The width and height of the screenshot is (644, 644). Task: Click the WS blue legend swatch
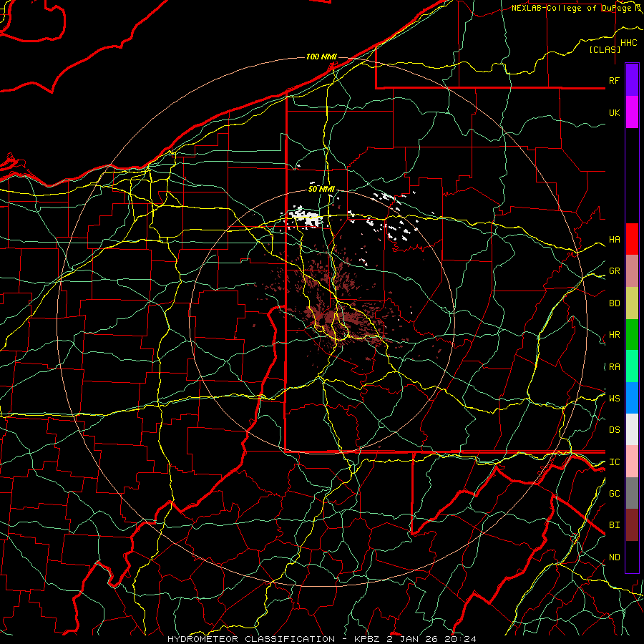click(632, 398)
